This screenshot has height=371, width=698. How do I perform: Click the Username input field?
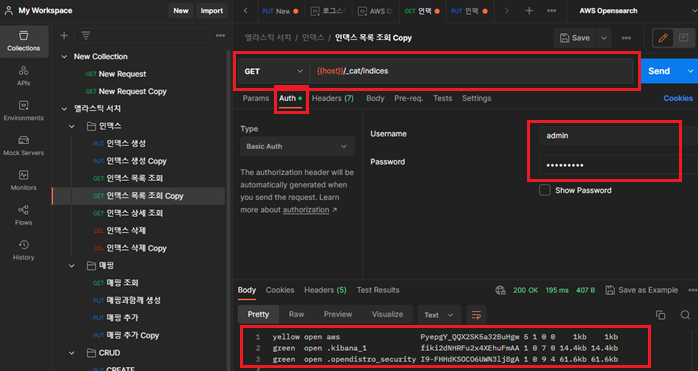click(x=618, y=136)
